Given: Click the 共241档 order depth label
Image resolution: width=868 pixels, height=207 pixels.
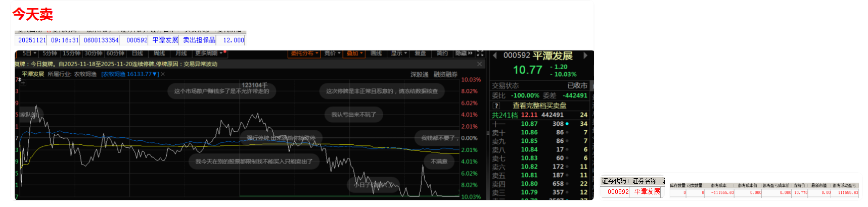Looking at the screenshot, I should [x=505, y=115].
